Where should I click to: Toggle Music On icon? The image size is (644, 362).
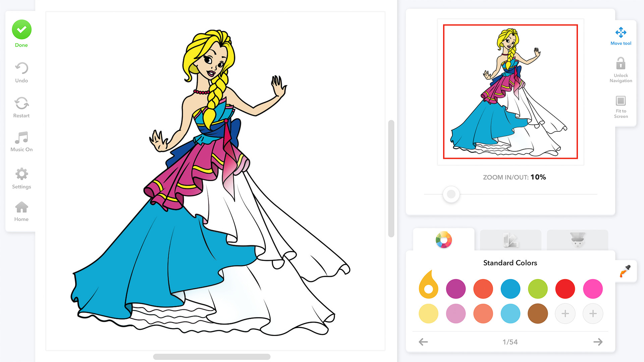(21, 140)
